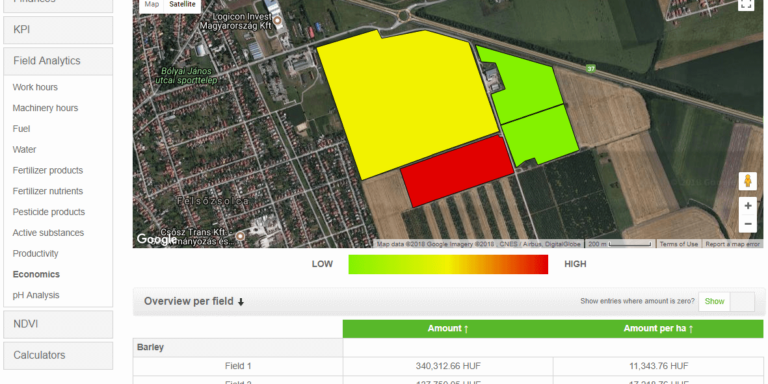Open pH Analysis menu item
768x384 pixels.
[x=36, y=295]
